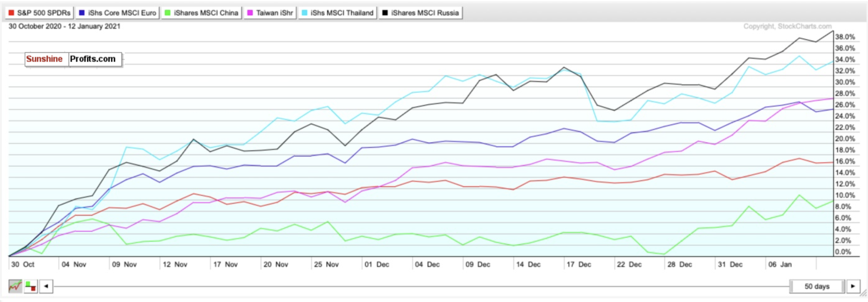Click the 10.0% y-axis value
868x302 pixels.
pos(845,195)
